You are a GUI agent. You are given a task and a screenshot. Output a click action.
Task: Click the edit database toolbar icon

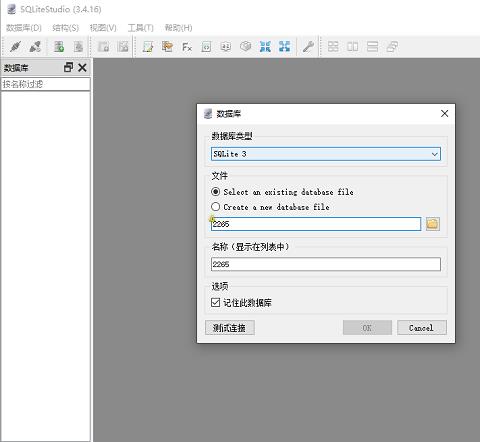78,47
